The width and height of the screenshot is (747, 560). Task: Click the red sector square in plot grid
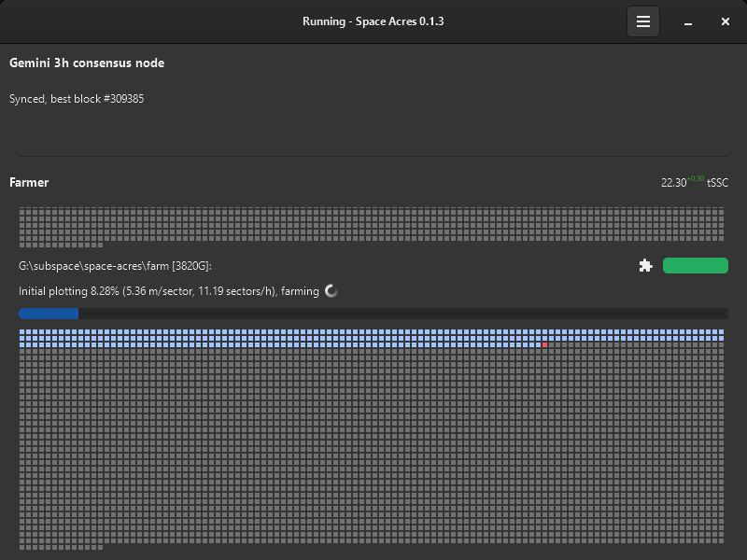[544, 344]
